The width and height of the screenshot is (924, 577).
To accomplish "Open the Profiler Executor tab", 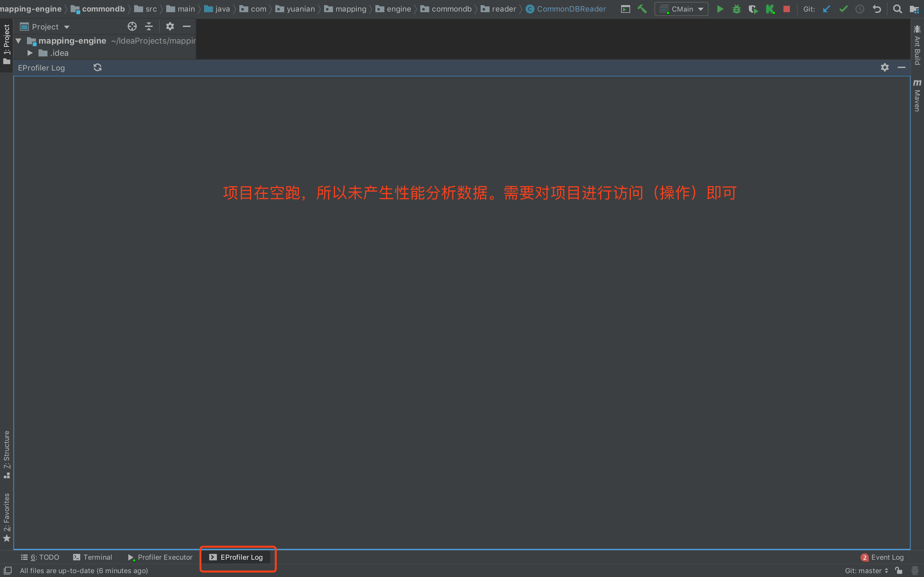I will click(160, 557).
